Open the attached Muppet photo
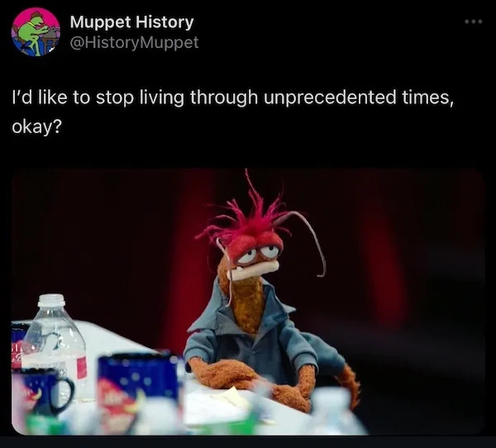496x448 pixels. pyautogui.click(x=248, y=302)
